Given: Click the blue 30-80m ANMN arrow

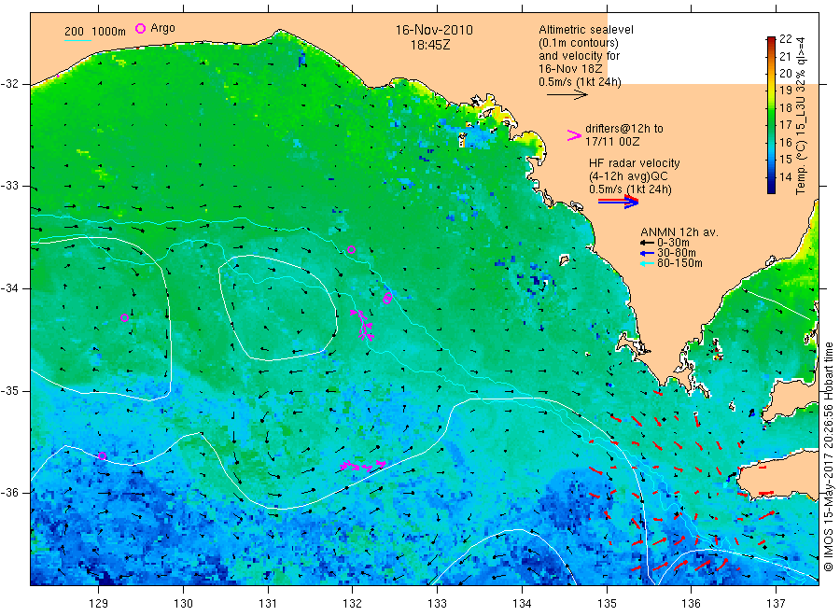Looking at the screenshot, I should (x=648, y=253).
